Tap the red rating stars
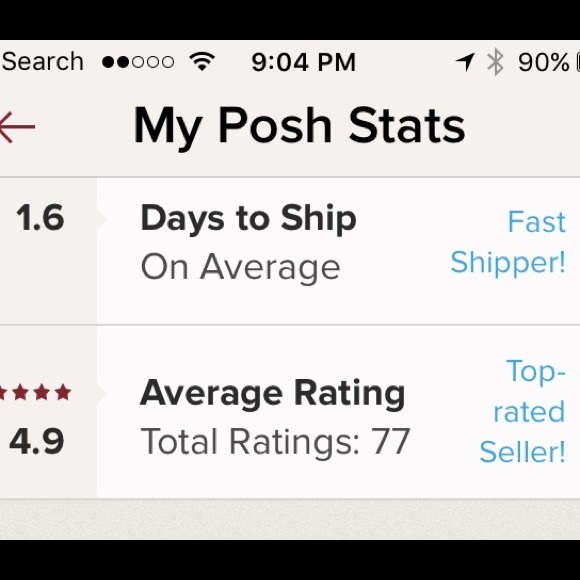Image resolution: width=580 pixels, height=580 pixels. pos(36,392)
